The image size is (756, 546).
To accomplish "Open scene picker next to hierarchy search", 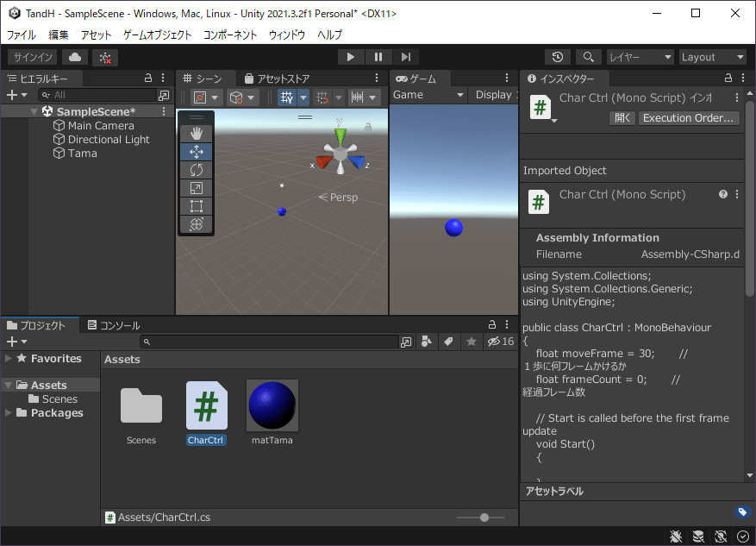I will click(164, 96).
